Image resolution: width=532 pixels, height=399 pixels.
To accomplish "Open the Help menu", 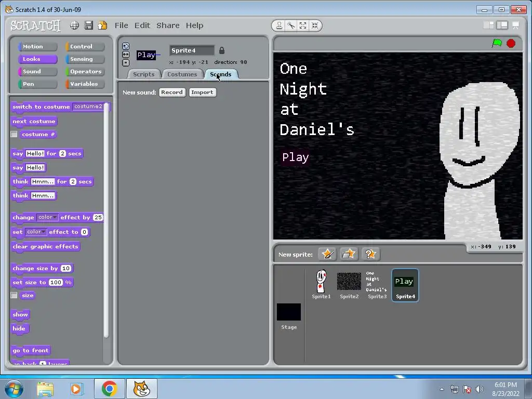I will point(194,25).
